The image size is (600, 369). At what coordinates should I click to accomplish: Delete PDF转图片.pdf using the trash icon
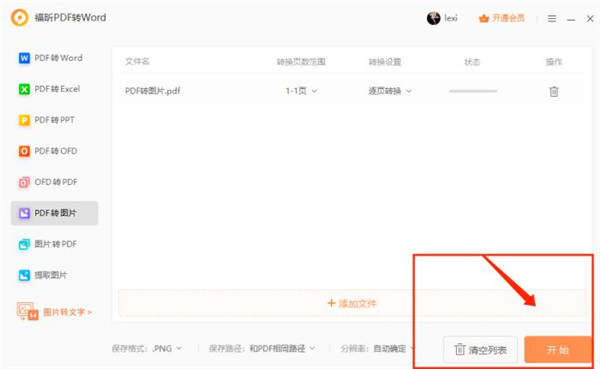click(554, 91)
